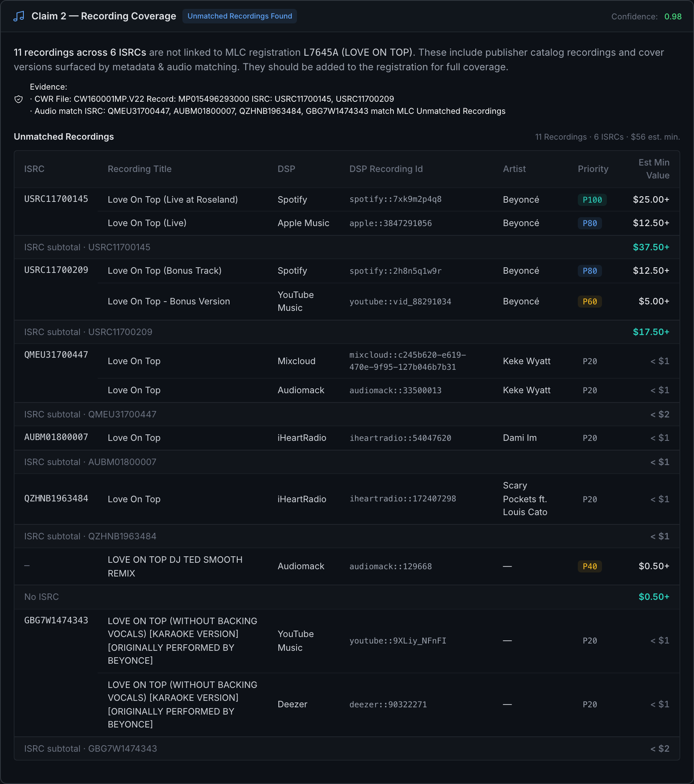Viewport: 694px width, 784px height.
Task: Click subtotal value $17.50+
Action: (651, 332)
